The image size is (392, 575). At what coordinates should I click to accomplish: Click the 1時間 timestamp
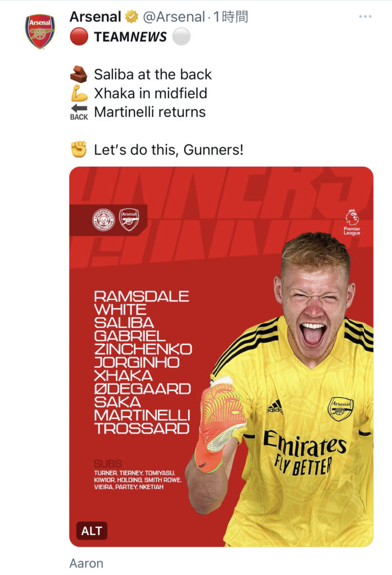pyautogui.click(x=230, y=17)
